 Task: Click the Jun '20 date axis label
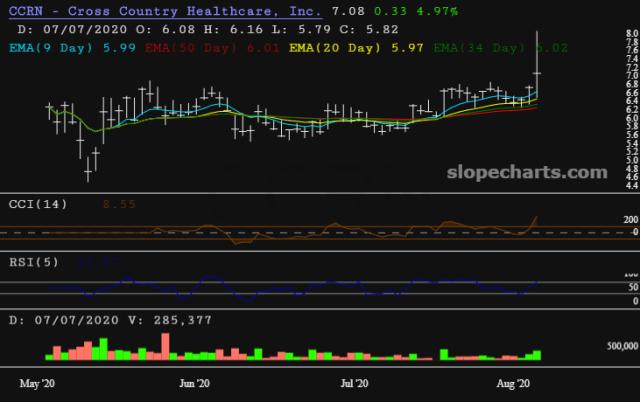tap(193, 382)
